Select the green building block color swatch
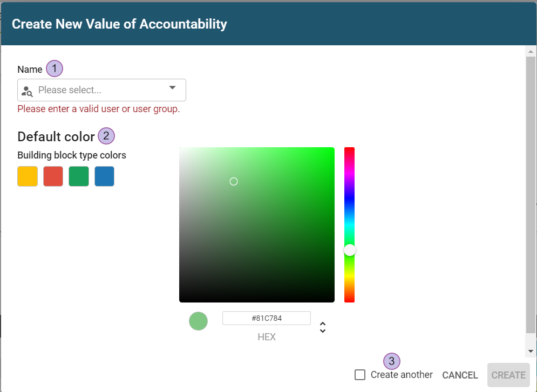Viewport: 537px width, 392px height. (79, 176)
